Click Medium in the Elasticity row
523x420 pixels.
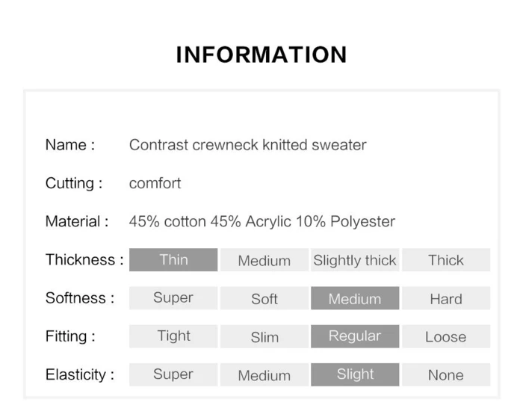(x=264, y=374)
